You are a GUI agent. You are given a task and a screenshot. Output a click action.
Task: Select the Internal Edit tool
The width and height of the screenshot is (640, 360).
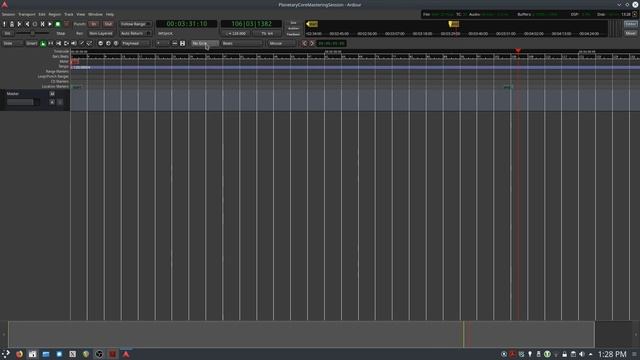pyautogui.click(x=89, y=43)
